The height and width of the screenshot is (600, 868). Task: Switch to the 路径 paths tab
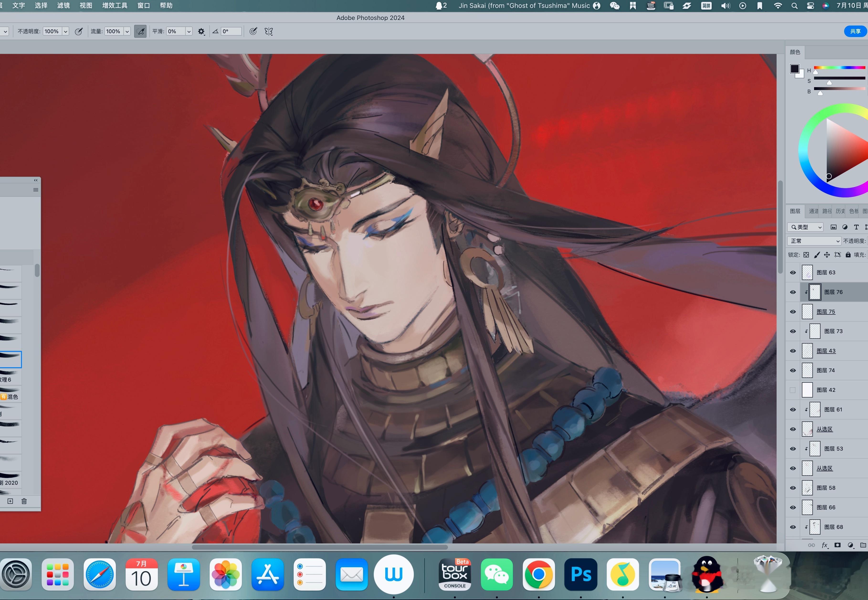(827, 211)
